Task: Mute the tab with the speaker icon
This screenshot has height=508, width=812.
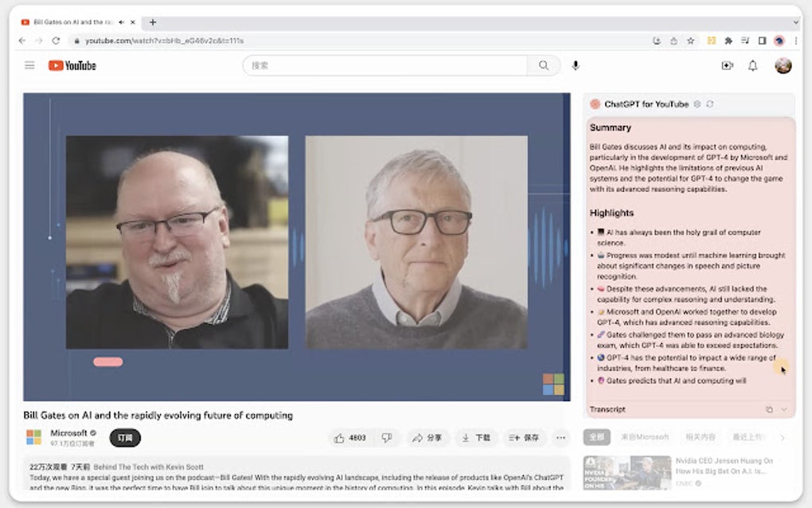Action: (x=121, y=22)
